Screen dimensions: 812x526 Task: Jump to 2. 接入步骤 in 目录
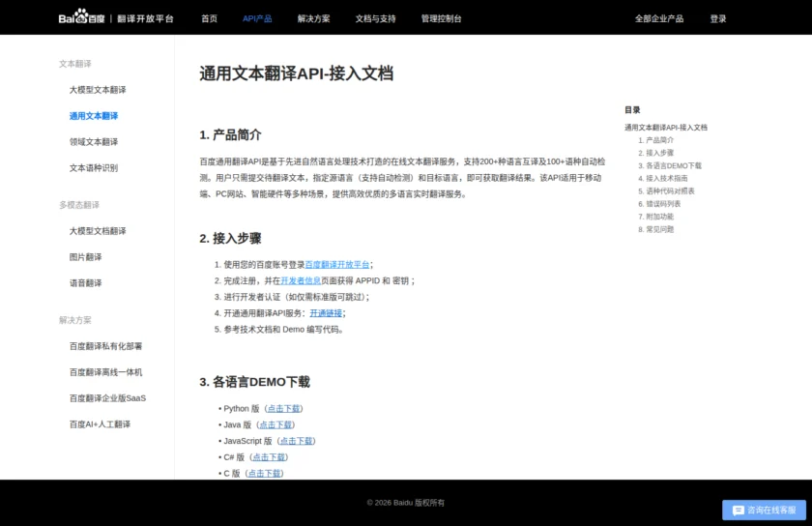(x=655, y=153)
